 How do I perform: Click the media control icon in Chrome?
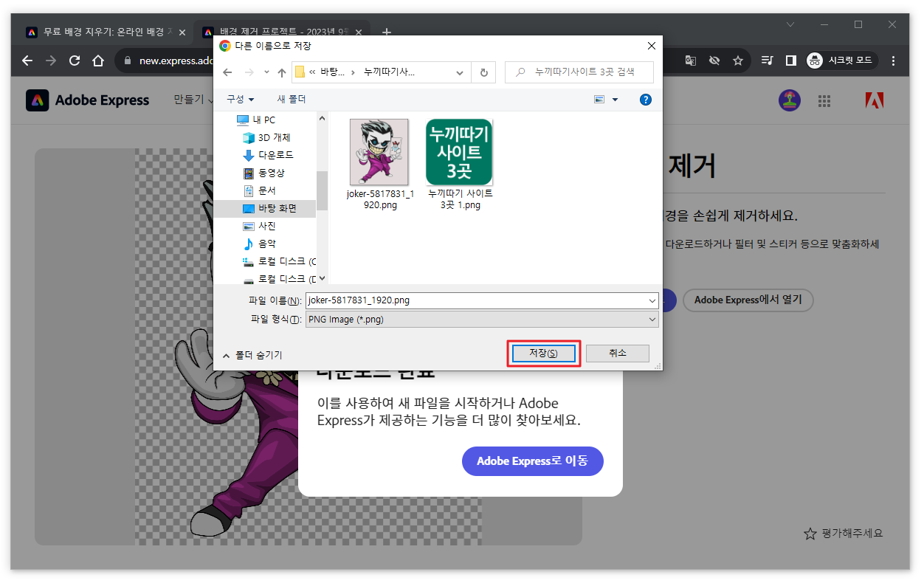[768, 61]
